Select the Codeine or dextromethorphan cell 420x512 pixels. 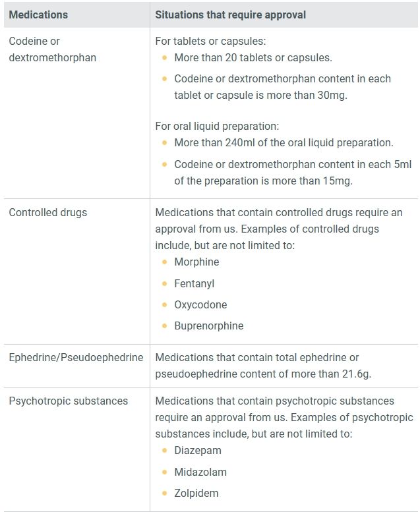coord(52,49)
